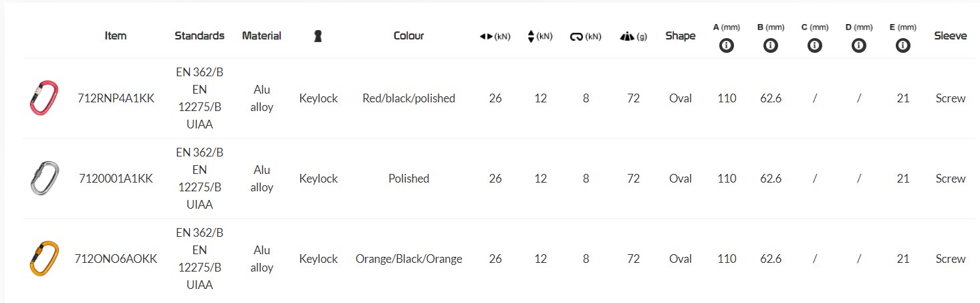Click the info icon under C (mm)

(x=814, y=46)
